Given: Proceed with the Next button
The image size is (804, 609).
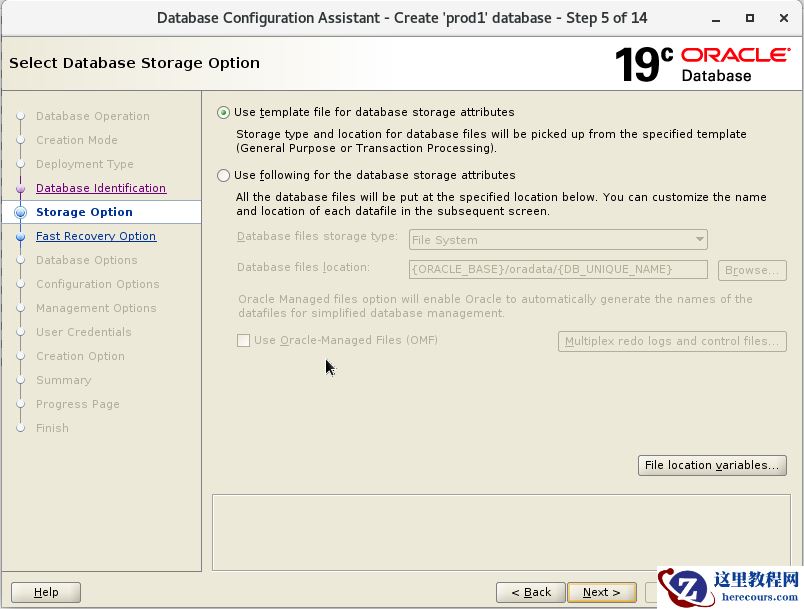Looking at the screenshot, I should [x=601, y=593].
